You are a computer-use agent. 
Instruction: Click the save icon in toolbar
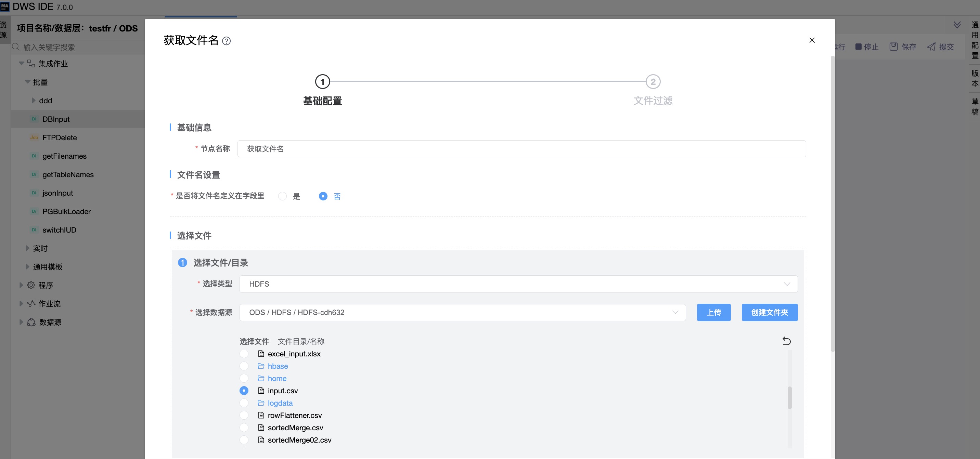coord(893,47)
